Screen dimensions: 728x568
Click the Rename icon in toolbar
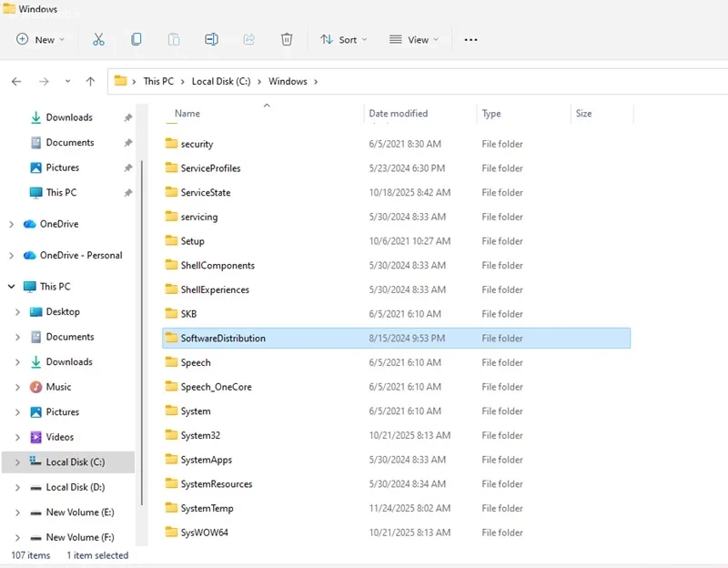211,39
